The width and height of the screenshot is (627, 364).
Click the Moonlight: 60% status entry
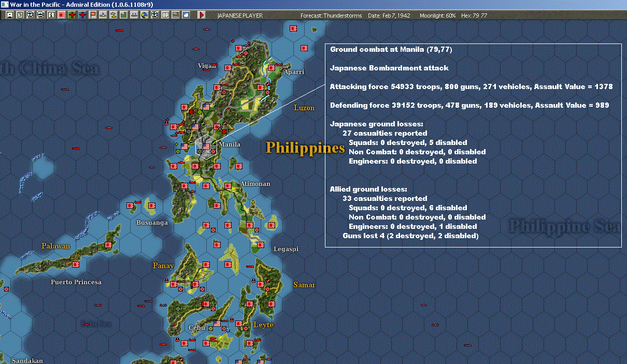(438, 16)
